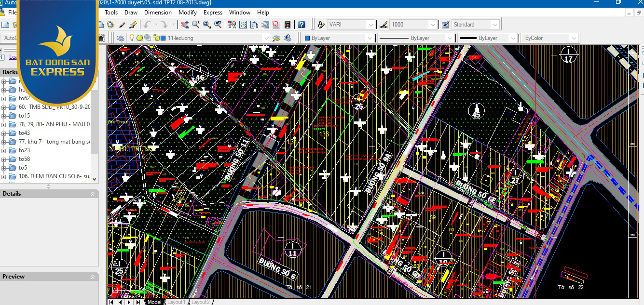Click the Help question mark icon

tap(301, 25)
